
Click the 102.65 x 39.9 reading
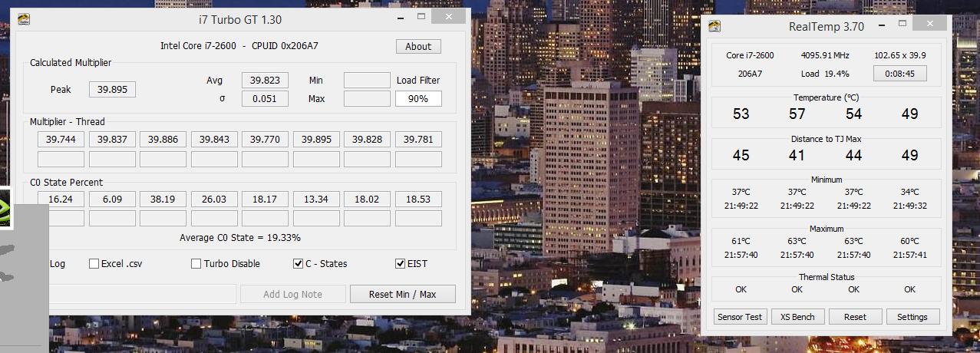point(899,55)
